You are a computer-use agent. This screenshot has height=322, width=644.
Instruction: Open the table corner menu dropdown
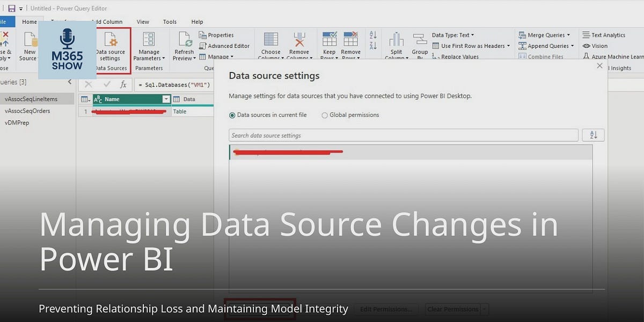coord(85,99)
